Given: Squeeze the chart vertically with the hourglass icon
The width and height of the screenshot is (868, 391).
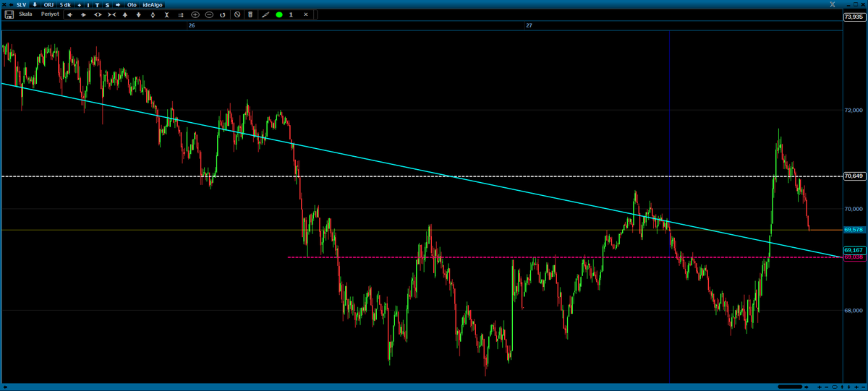Looking at the screenshot, I should coord(166,14).
